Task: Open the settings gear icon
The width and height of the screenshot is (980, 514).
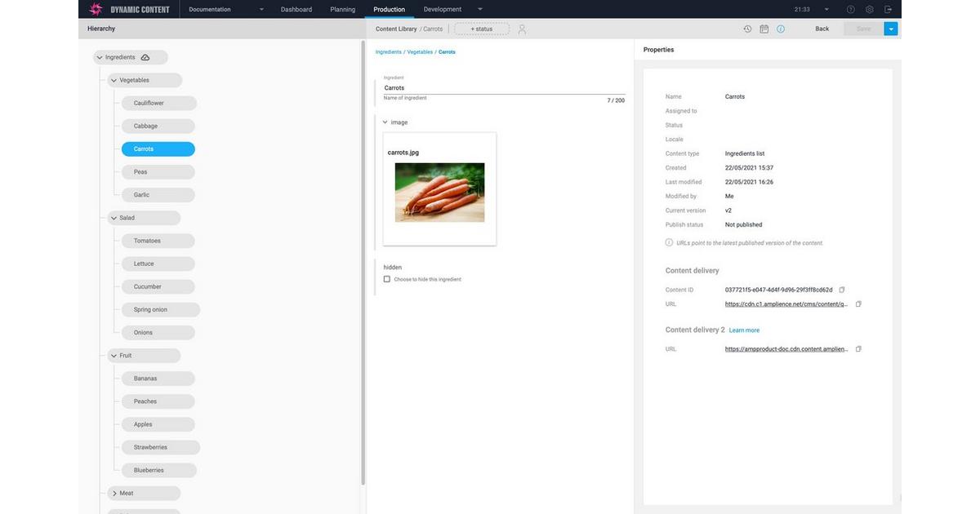Action: pyautogui.click(x=870, y=10)
